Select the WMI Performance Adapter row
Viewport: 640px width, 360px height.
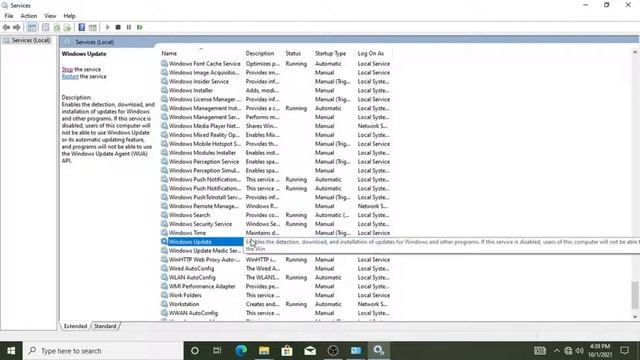click(x=276, y=287)
